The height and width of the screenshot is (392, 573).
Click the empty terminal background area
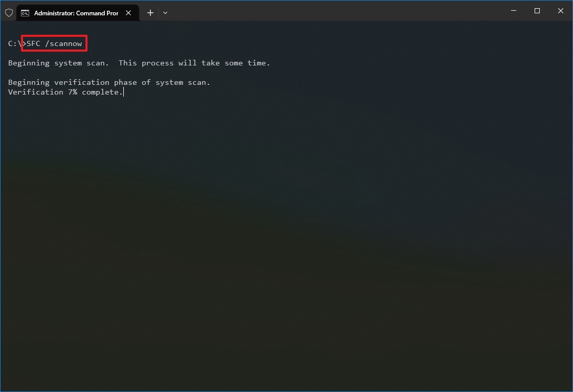point(286,230)
